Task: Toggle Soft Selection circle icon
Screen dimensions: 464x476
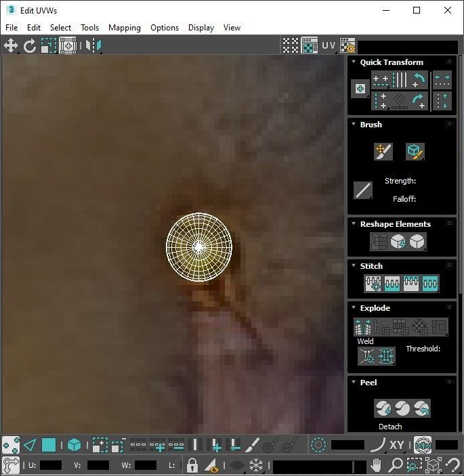Action: pyautogui.click(x=318, y=445)
